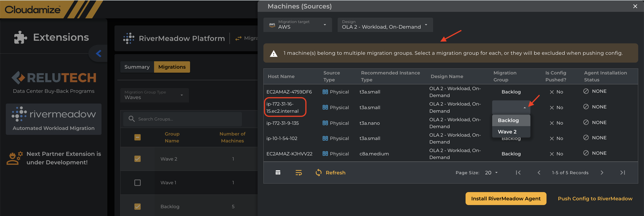
Task: Sort groups by Number of Machines header
Action: tap(232, 137)
